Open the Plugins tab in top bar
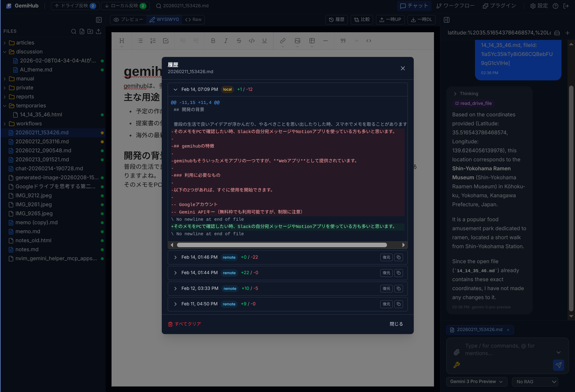Screen dimensions: 575x392 pyautogui.click(x=499, y=6)
